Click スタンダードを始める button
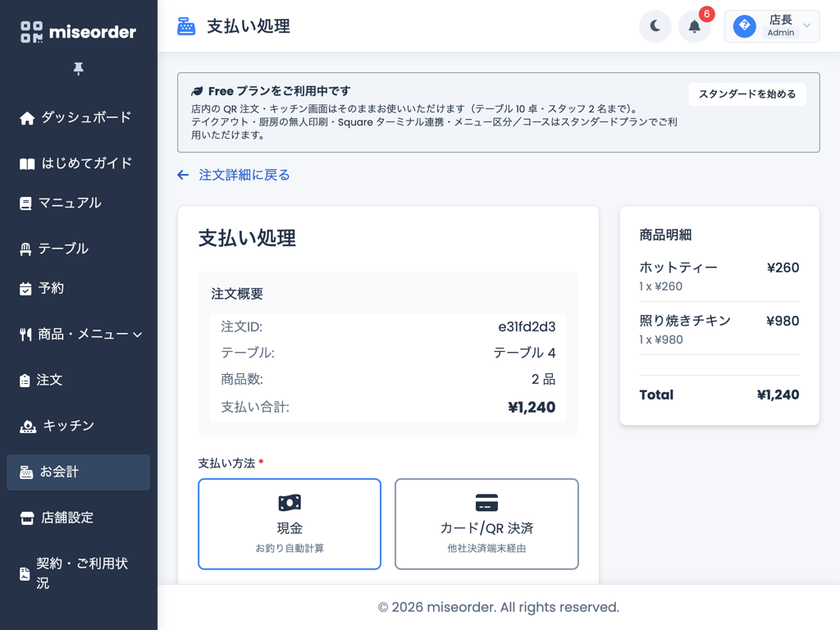The height and width of the screenshot is (630, 840). pyautogui.click(x=746, y=94)
